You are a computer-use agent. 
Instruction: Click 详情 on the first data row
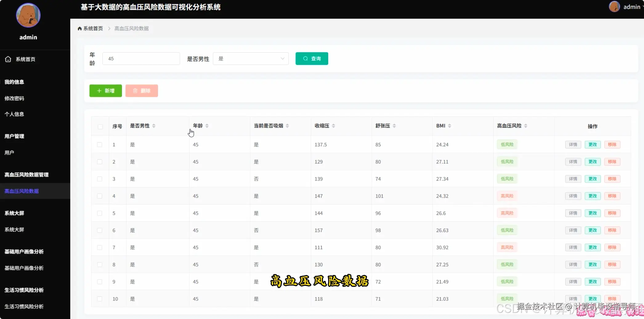573,144
